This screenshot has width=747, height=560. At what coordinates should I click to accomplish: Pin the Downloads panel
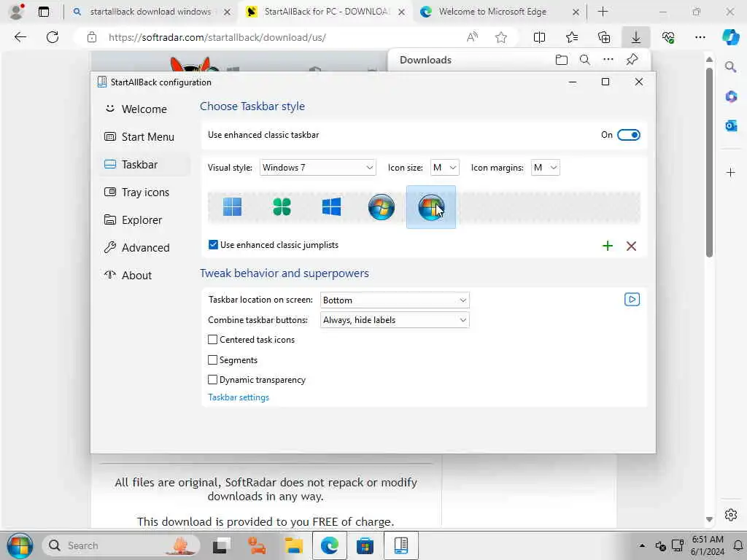click(x=632, y=60)
